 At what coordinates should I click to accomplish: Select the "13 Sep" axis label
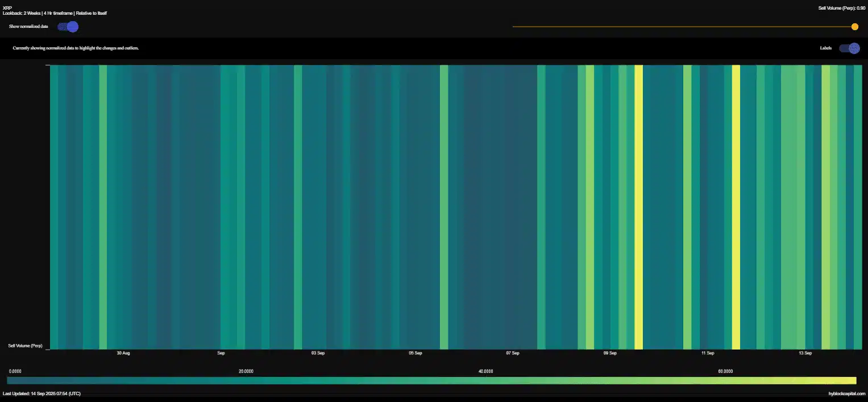(x=804, y=353)
